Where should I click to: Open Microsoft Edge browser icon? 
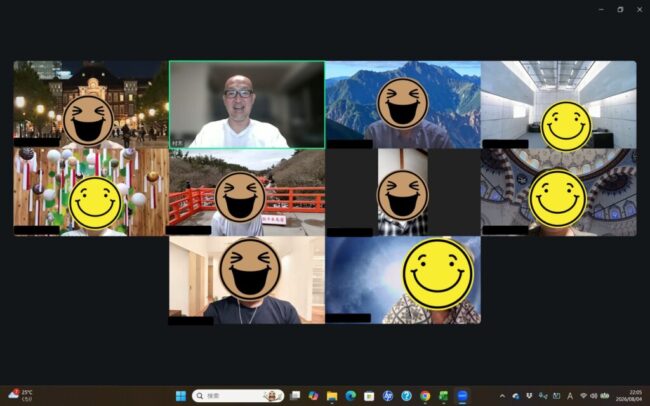click(x=351, y=396)
